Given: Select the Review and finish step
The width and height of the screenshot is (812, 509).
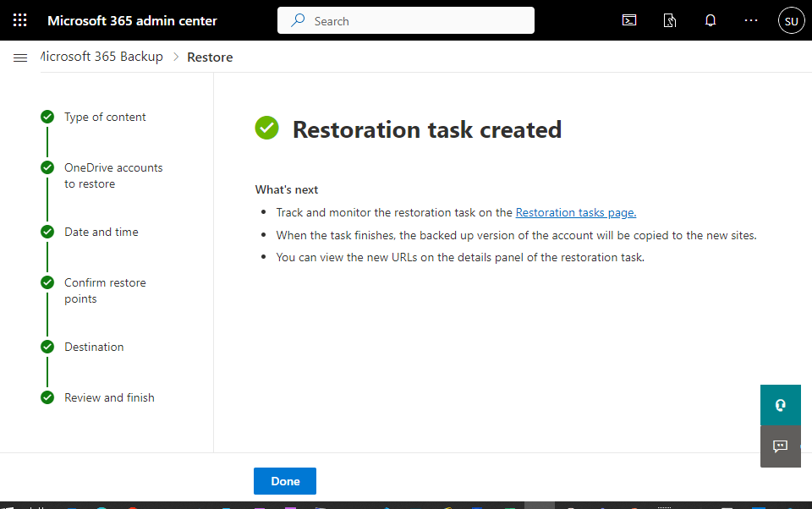Looking at the screenshot, I should tap(109, 398).
